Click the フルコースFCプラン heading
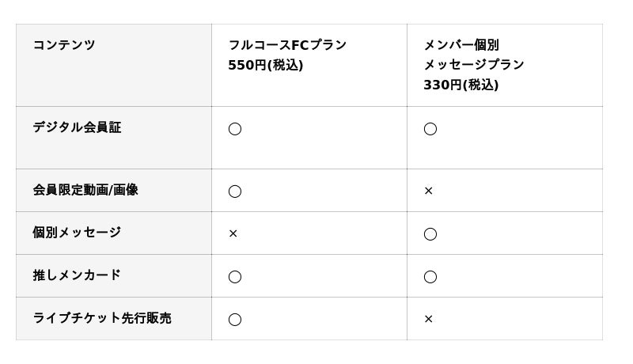Image resolution: width=633 pixels, height=364 pixels. (287, 45)
